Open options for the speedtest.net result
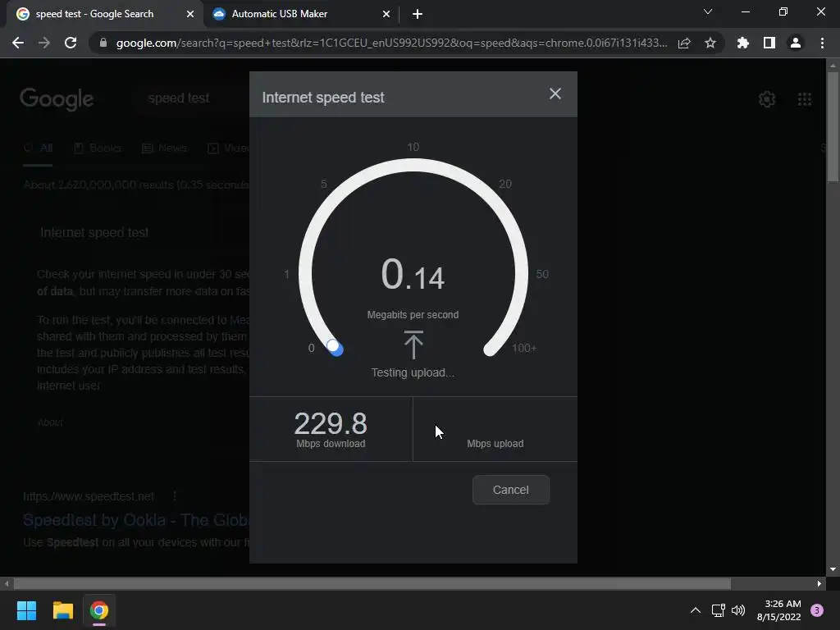 pos(175,496)
